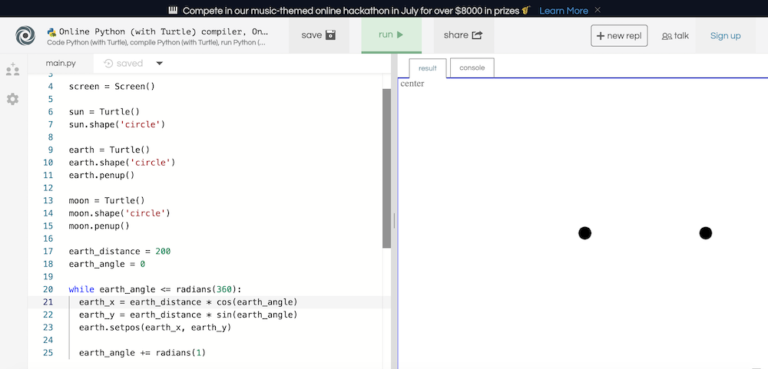Click the pane divider drag handle
Screen dimensions: 768x369
click(394, 221)
